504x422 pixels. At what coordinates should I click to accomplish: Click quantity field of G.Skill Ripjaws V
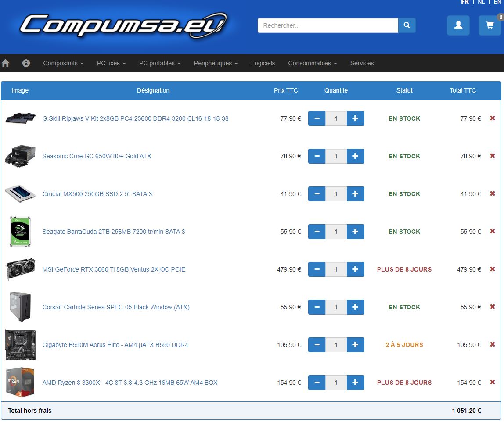(336, 118)
